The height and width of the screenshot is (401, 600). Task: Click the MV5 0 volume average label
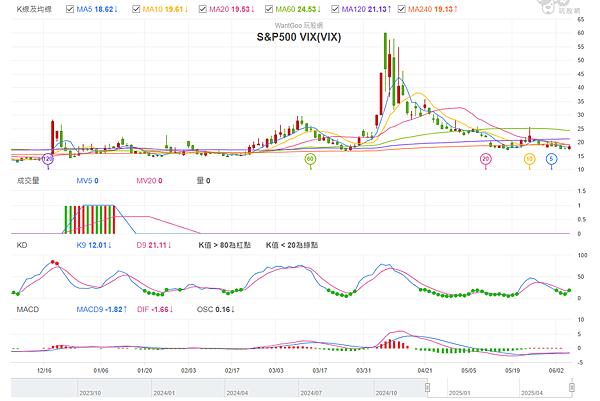87,181
